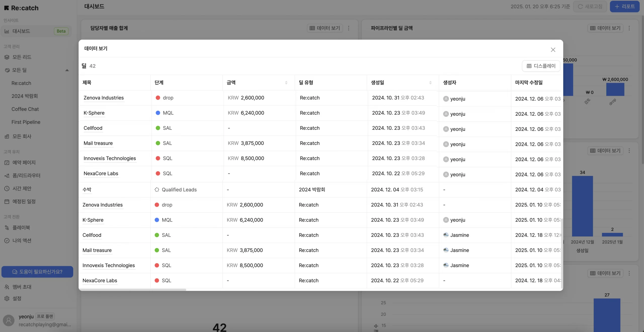Open the first Cellfood deal link
This screenshot has width=644, height=332.
tap(93, 128)
